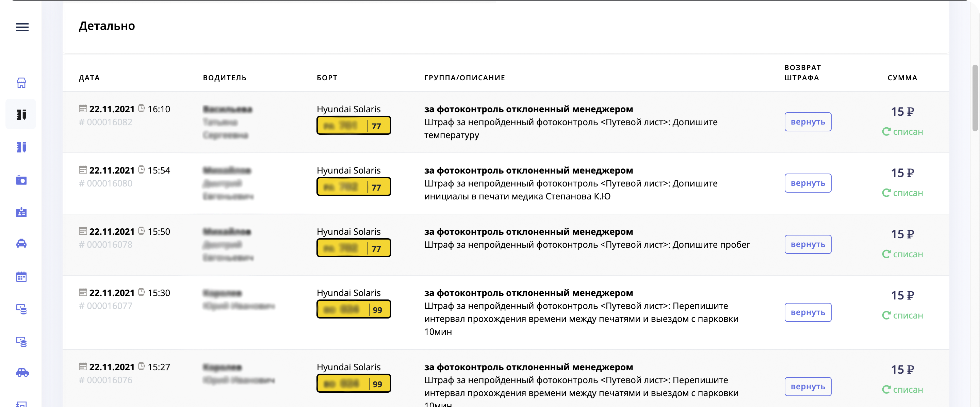Click fine number # 000016082

(x=105, y=122)
